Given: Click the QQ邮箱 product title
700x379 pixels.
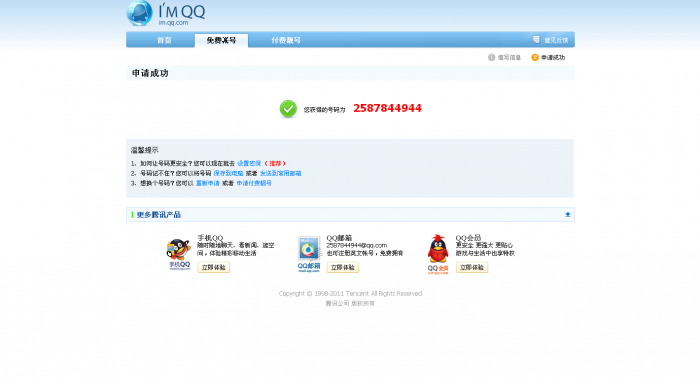Looking at the screenshot, I should [339, 238].
